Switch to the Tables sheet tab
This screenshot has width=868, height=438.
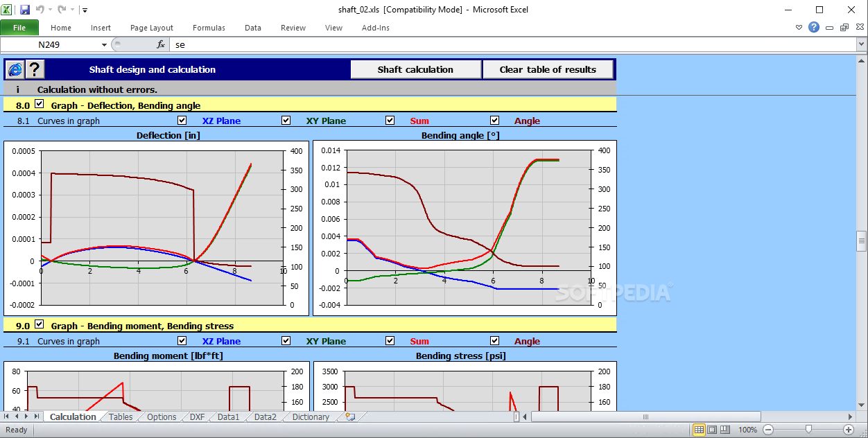[121, 417]
